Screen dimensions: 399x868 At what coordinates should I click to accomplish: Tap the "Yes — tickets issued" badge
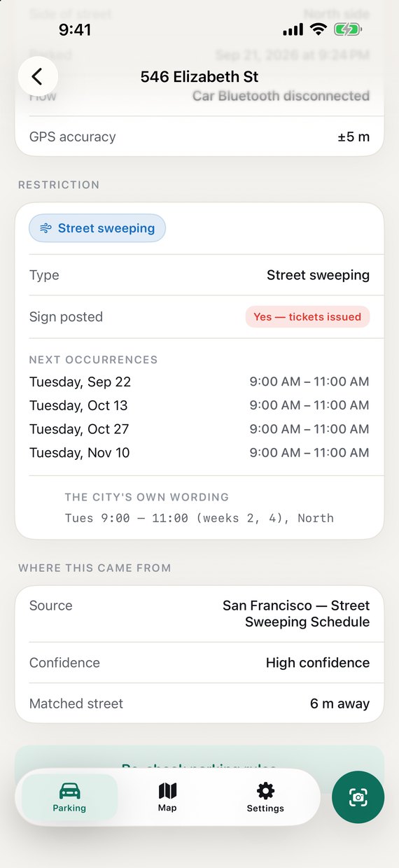307,317
